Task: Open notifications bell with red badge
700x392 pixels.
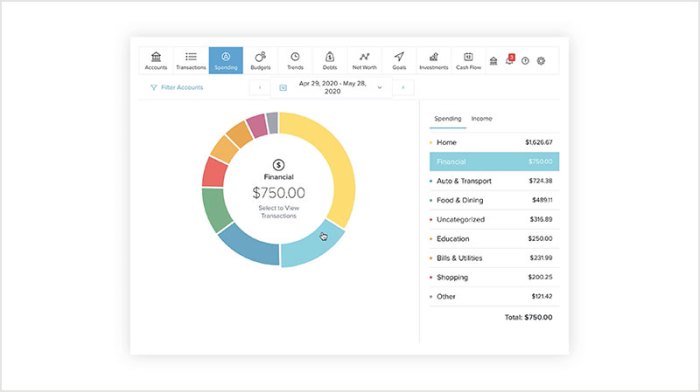Action: [509, 60]
